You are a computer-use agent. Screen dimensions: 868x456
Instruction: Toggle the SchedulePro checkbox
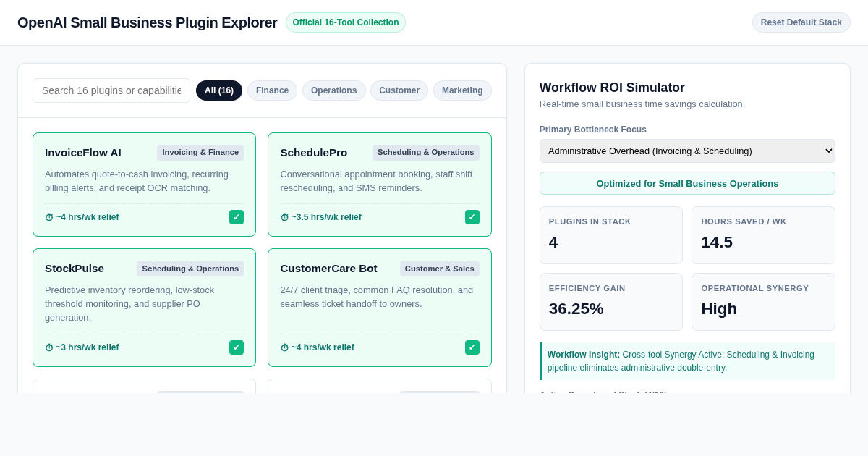(472, 217)
